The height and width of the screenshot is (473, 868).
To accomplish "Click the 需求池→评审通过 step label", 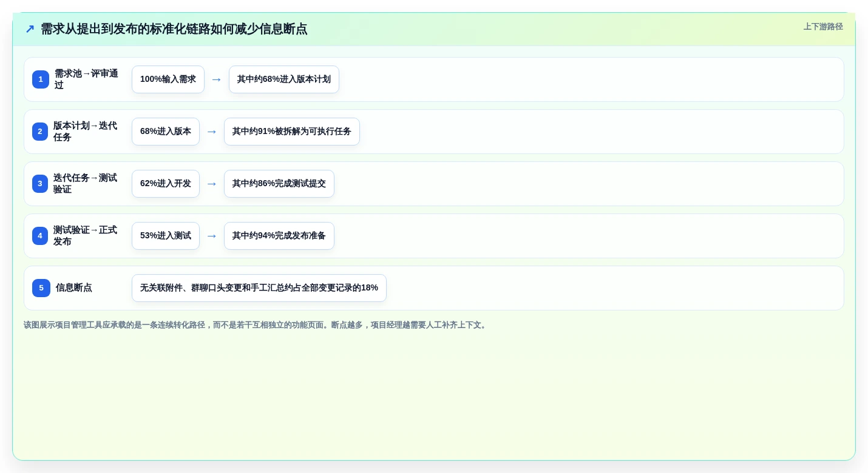I will pos(87,79).
